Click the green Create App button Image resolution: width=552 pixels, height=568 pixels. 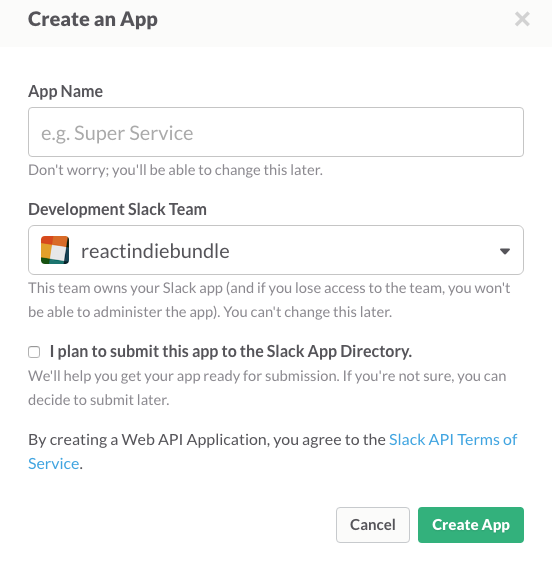[x=471, y=525]
